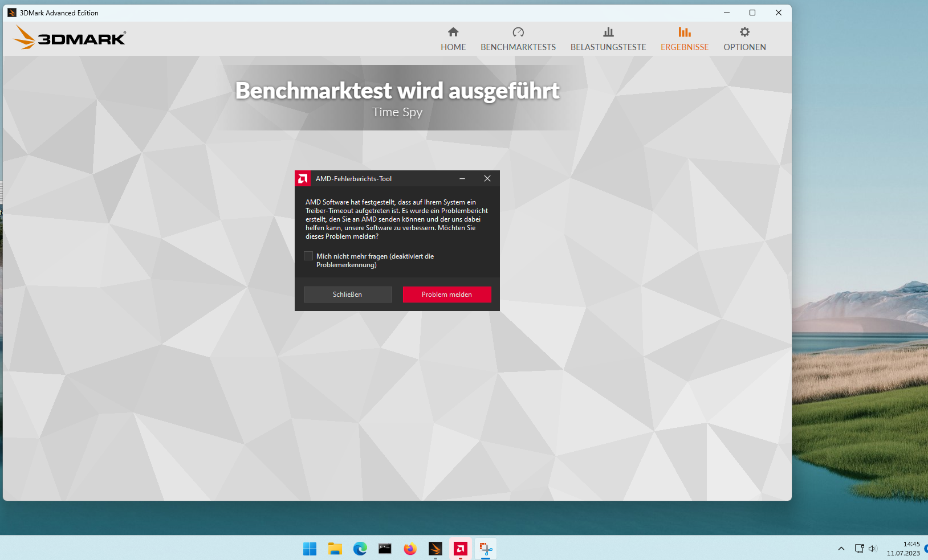
Task: Minimize the AMD-Fehlerberichts-Tool dialog
Action: pos(462,179)
